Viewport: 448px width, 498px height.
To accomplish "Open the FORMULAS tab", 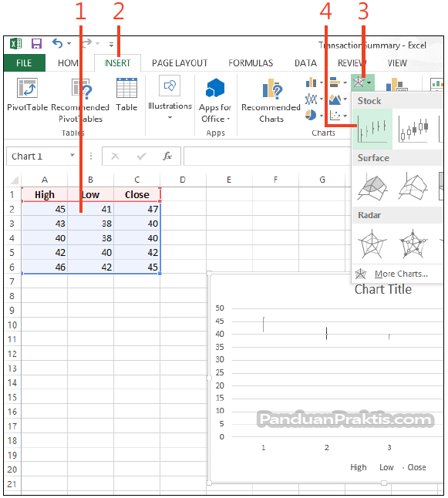I will coord(251,63).
